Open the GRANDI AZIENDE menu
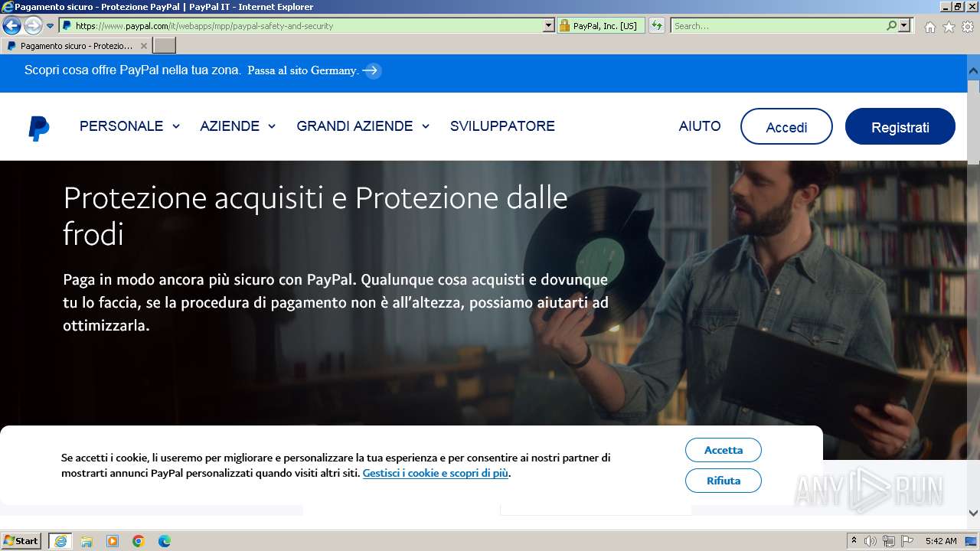Screen dimensions: 980x551 354,126
